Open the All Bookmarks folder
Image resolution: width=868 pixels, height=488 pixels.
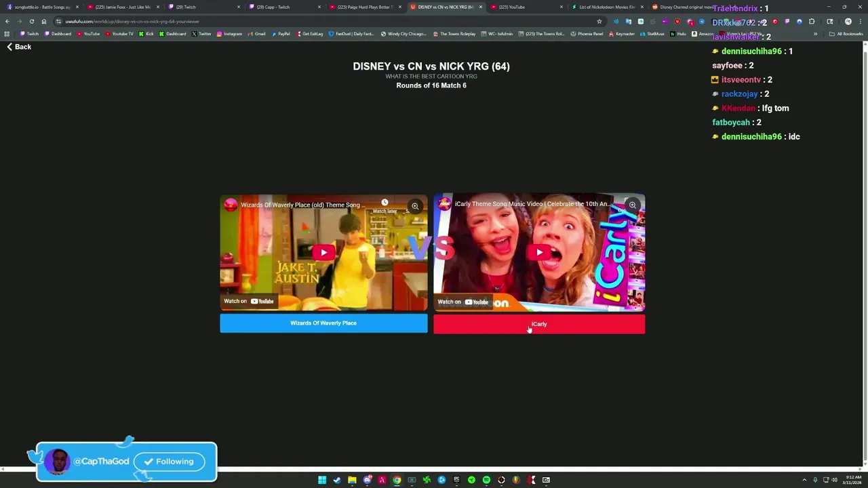tap(846, 34)
